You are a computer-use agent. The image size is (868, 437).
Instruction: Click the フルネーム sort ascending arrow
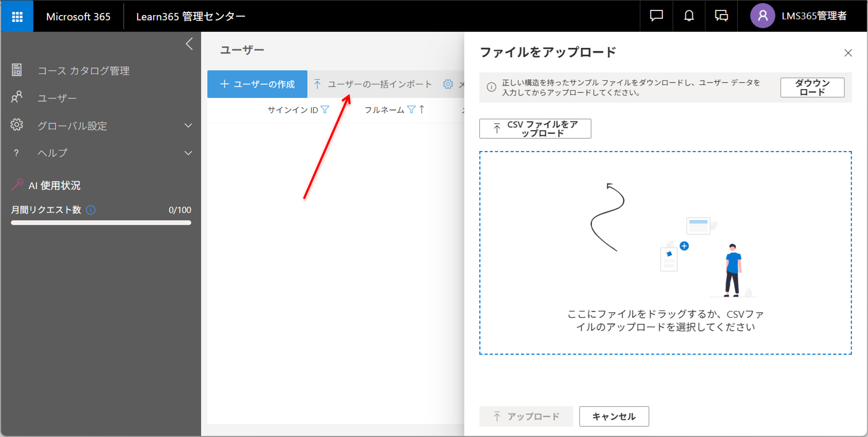coord(422,109)
